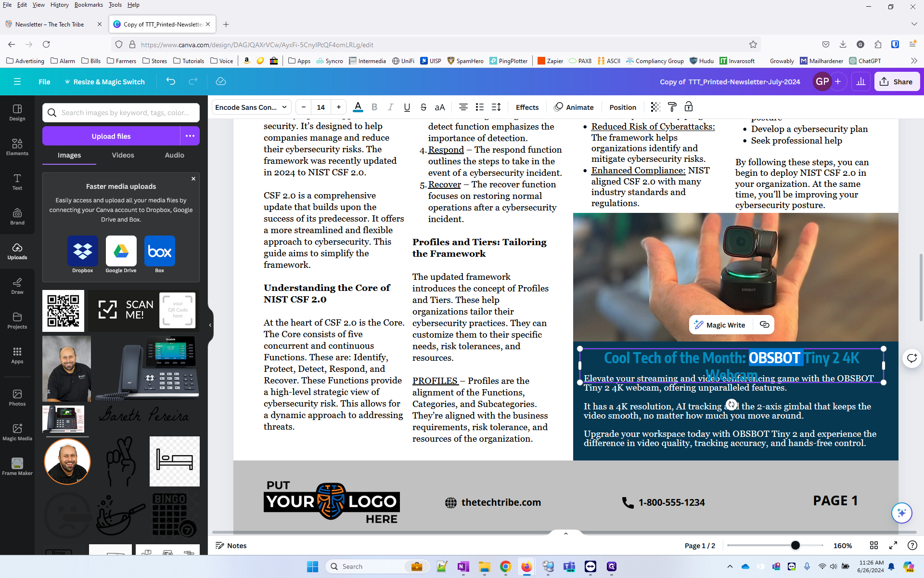Undo the last action
The width and height of the screenshot is (924, 578).
coord(171,81)
